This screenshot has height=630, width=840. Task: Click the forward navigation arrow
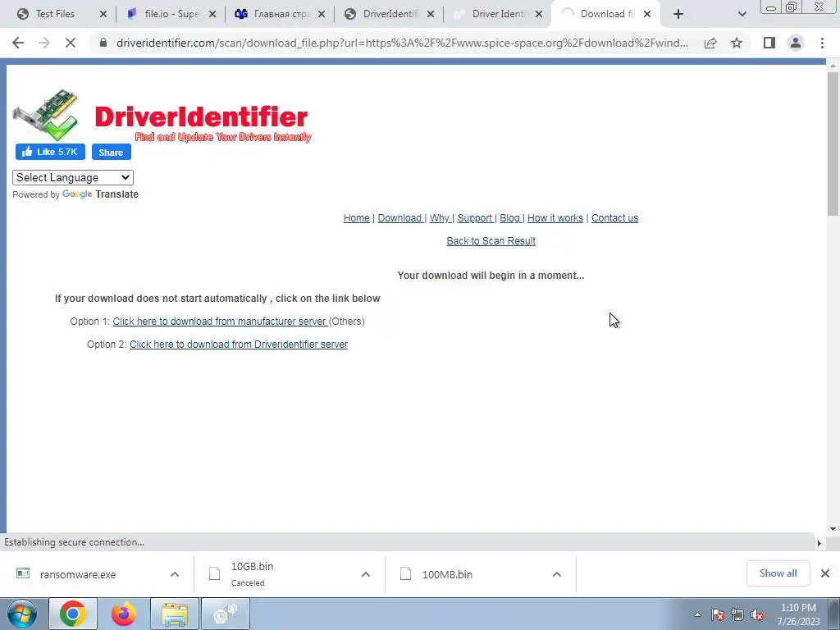44,43
